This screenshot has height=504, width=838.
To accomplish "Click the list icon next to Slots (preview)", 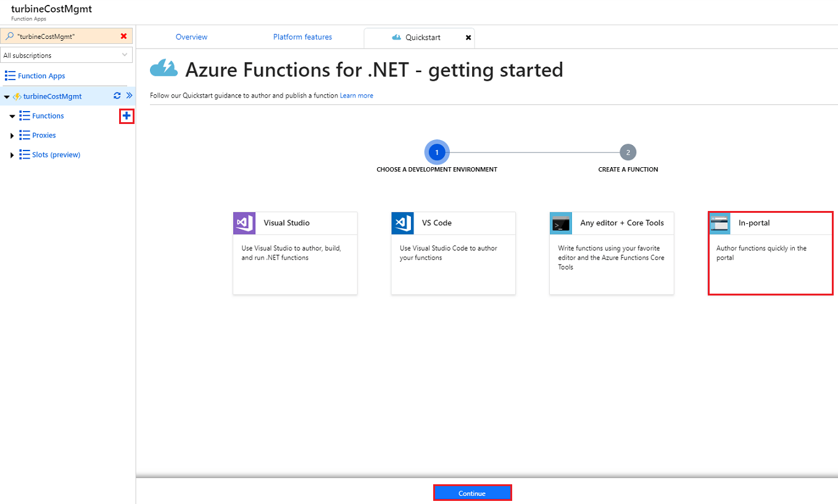I will tap(25, 155).
